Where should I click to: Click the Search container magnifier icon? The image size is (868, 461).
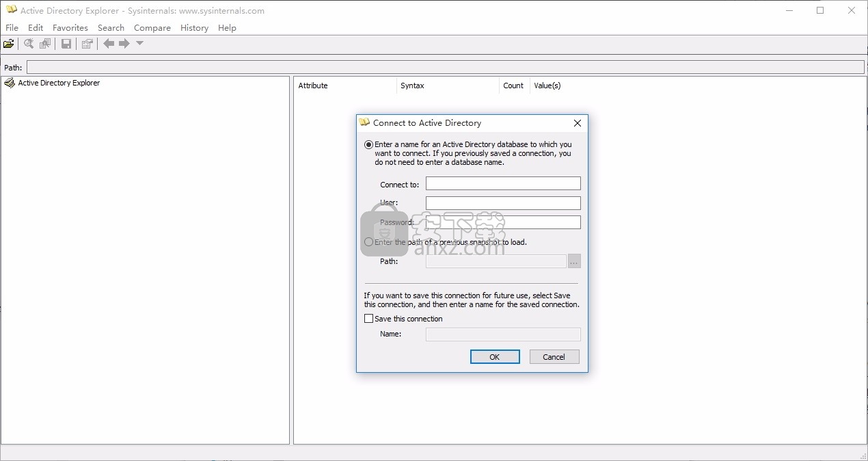pos(29,44)
